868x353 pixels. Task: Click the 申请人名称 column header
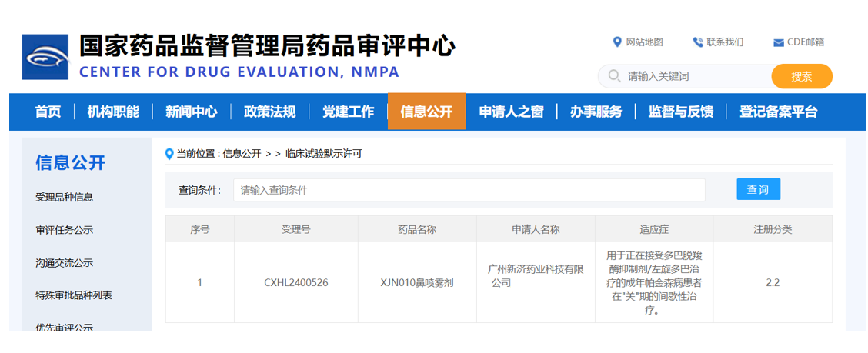[536, 229]
